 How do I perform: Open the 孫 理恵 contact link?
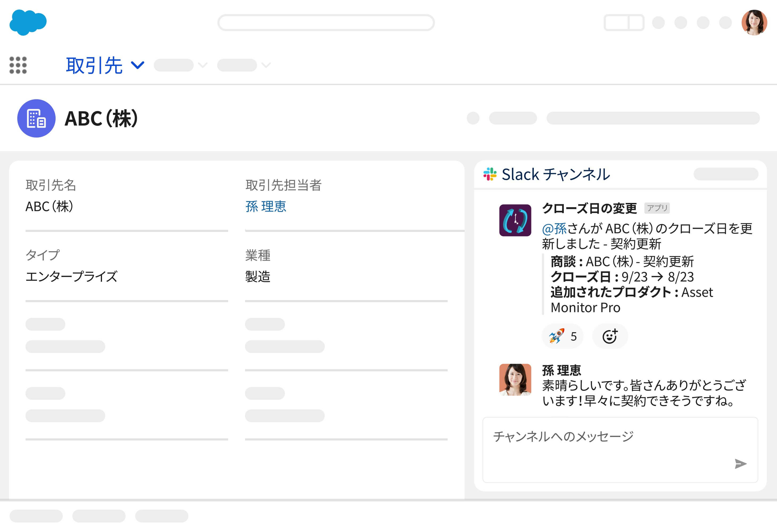coord(266,207)
